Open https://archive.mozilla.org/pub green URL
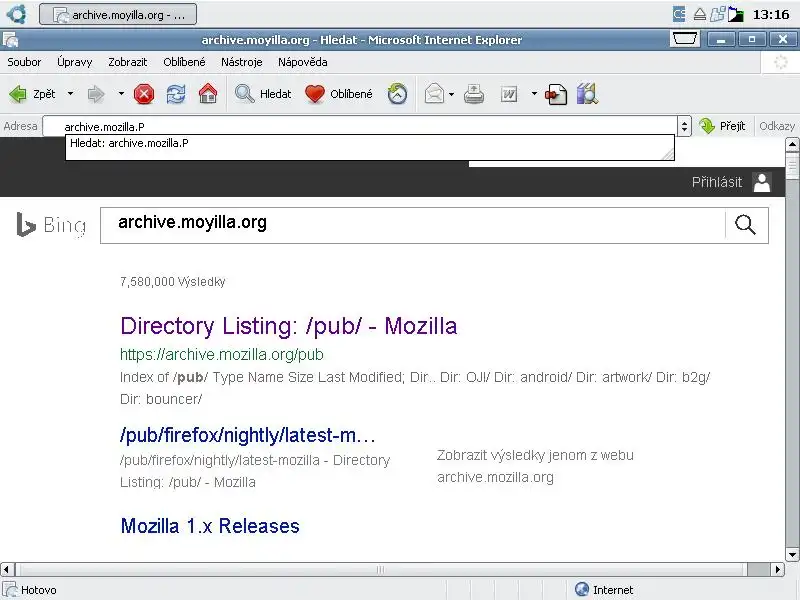800x600 pixels. coord(222,355)
